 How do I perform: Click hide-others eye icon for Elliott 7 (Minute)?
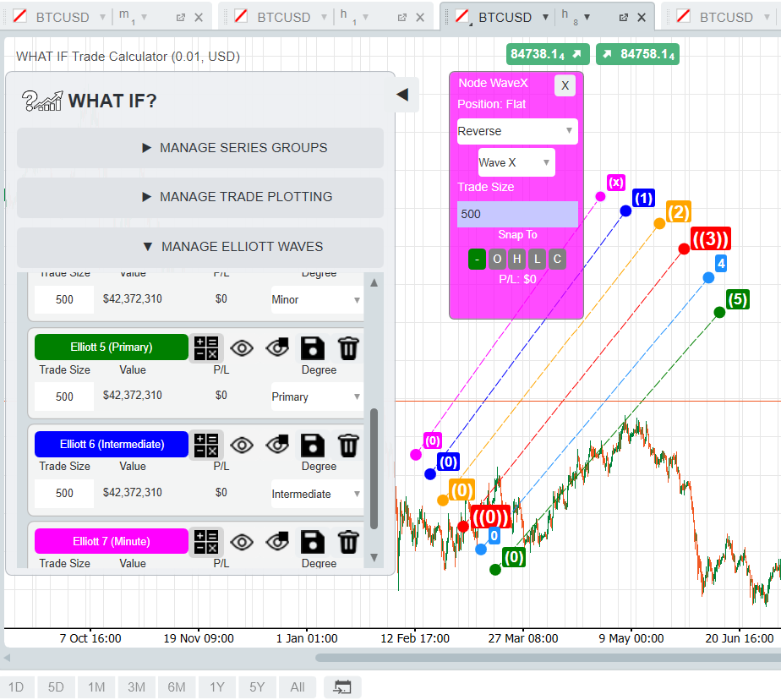pos(277,542)
